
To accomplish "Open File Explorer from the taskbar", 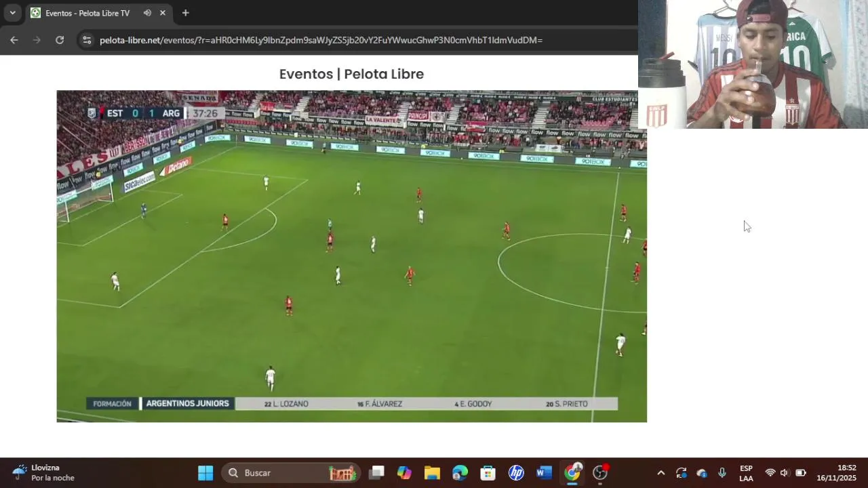I will (x=432, y=473).
